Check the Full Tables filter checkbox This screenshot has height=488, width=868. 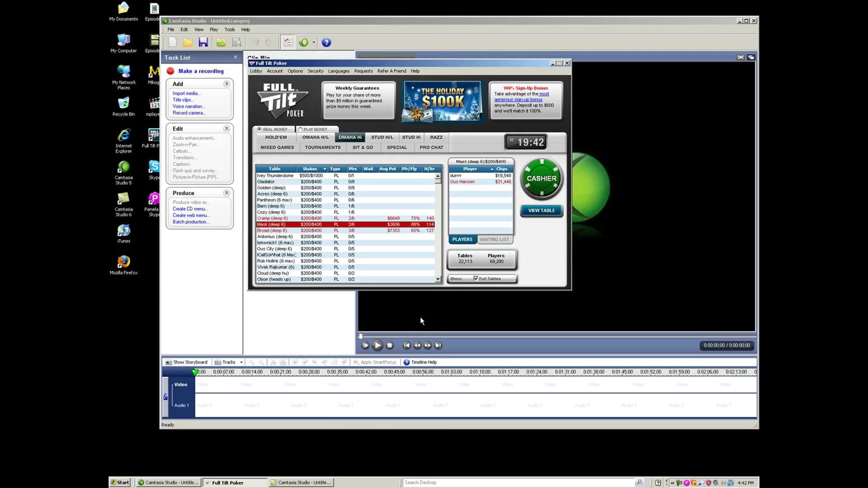coord(475,278)
